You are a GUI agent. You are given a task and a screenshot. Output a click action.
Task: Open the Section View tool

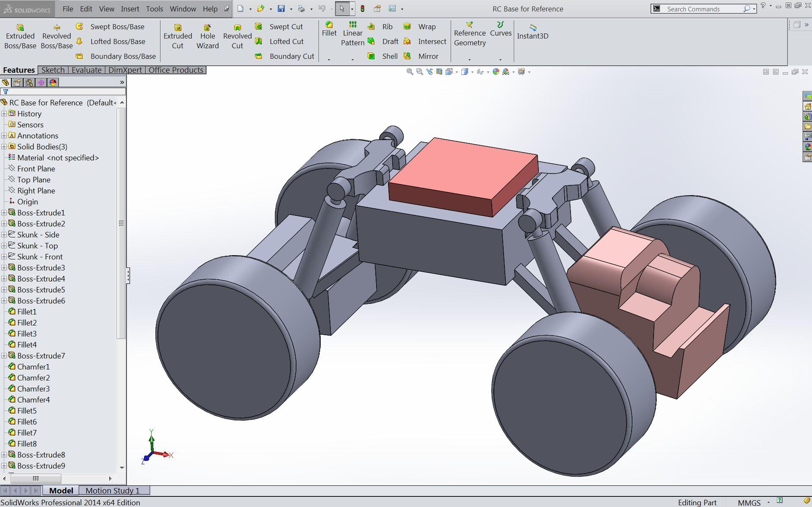(439, 72)
